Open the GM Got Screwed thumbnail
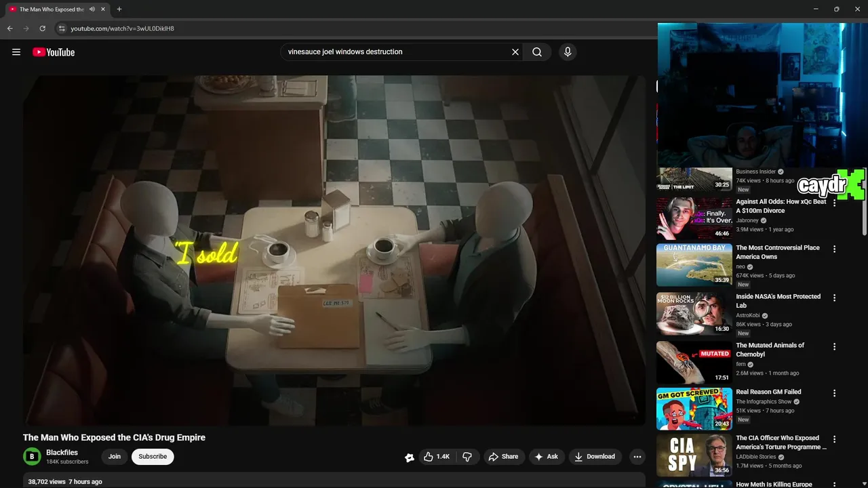The image size is (868, 488). coord(694,409)
